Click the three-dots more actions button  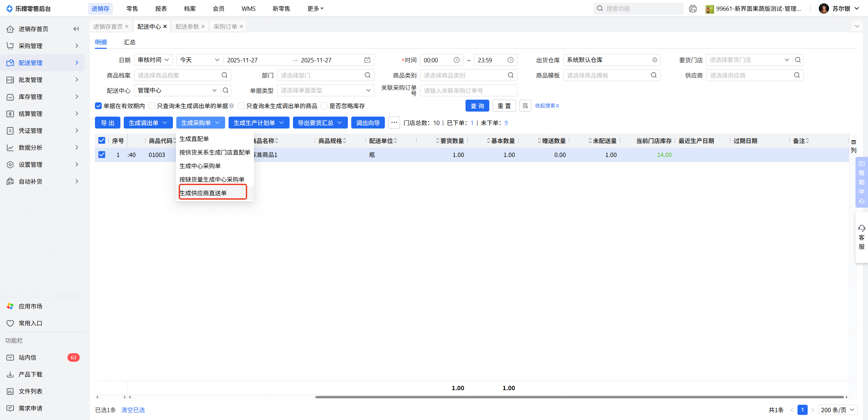coord(394,123)
